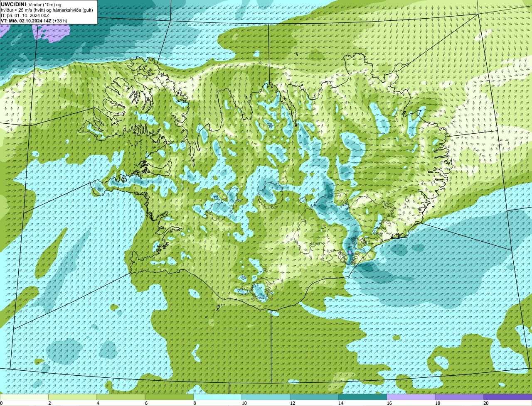The image size is (532, 406).
Task: Click the legend color segment between 6 and 8
Action: pos(169,397)
